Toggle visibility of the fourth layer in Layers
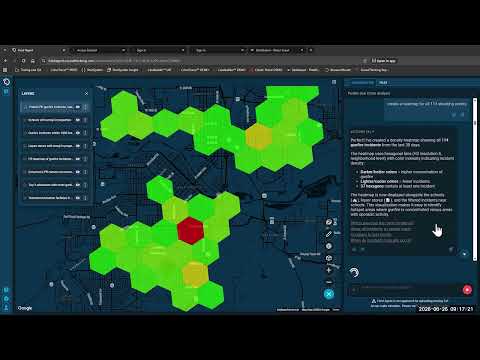Image resolution: width=480 pixels, height=360 pixels. coord(78,146)
